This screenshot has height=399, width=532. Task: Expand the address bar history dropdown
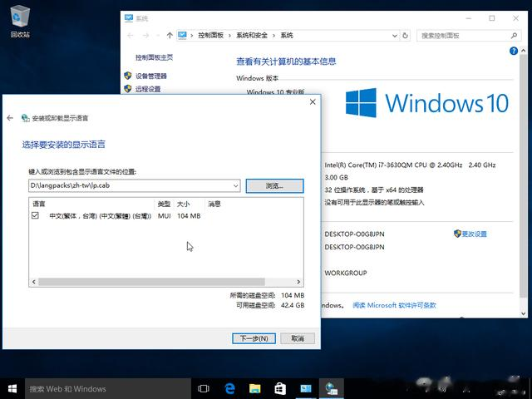[395, 35]
